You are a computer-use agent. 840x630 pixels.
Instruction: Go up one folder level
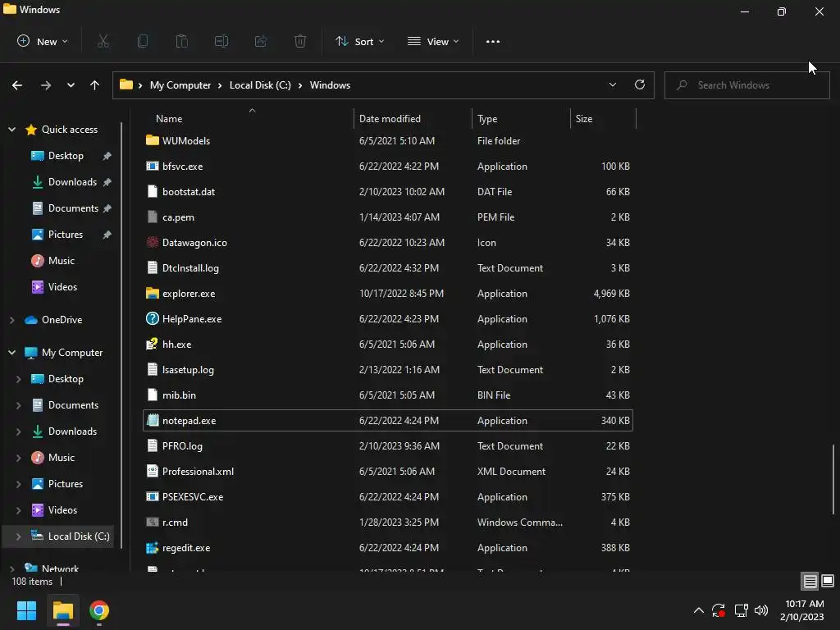[x=95, y=85]
